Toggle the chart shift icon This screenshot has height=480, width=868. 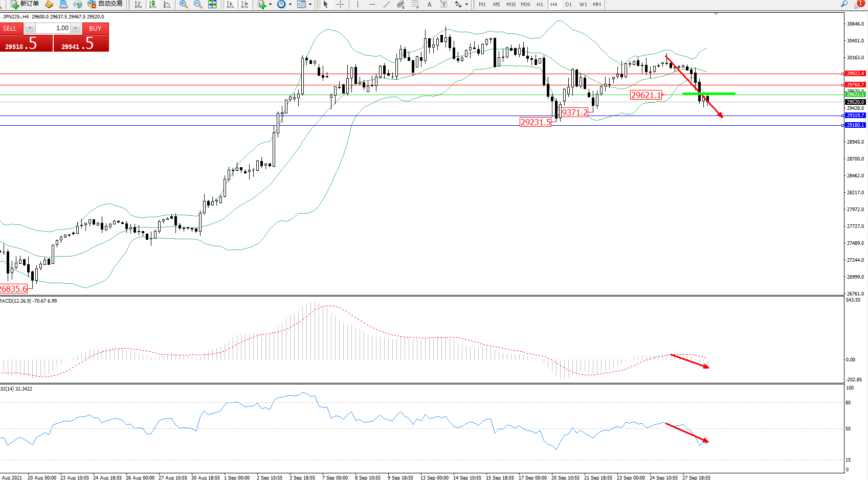pos(245,4)
